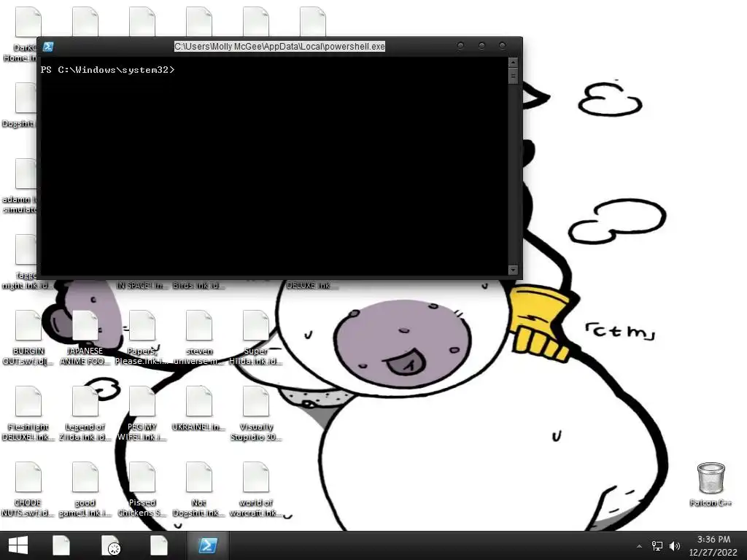Open the taskbar clock showing 3:36 PM
This screenshot has height=560, width=747.
coord(713,545)
